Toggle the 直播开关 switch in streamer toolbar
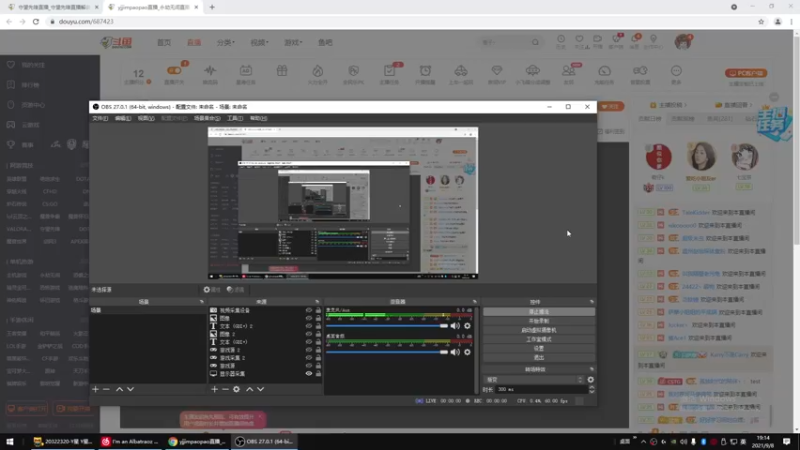 [x=174, y=70]
